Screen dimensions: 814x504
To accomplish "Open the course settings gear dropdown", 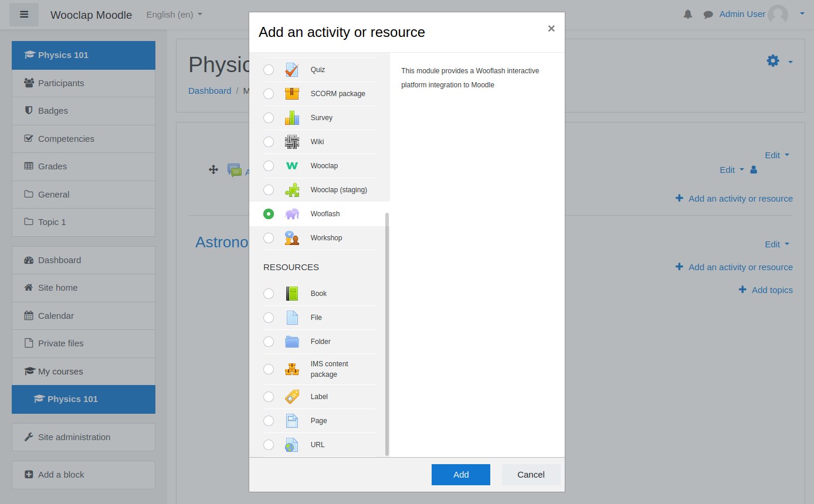I will point(779,61).
